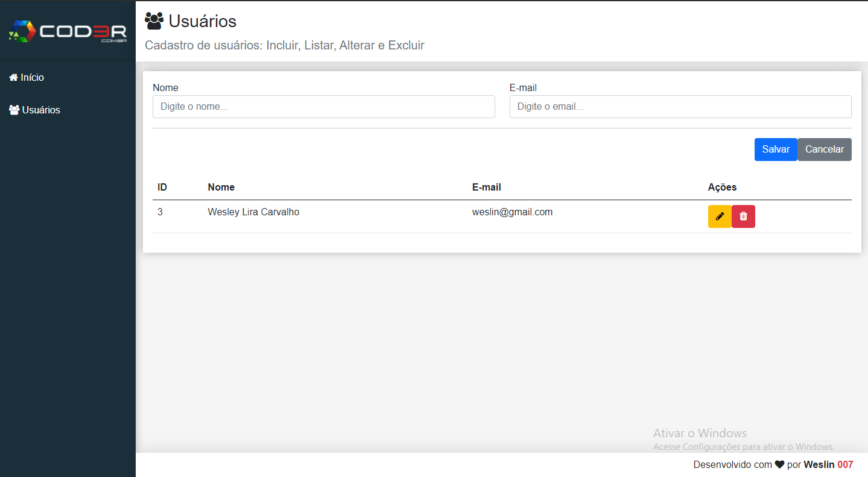
Task: Click the Nome field label
Action: (x=165, y=87)
